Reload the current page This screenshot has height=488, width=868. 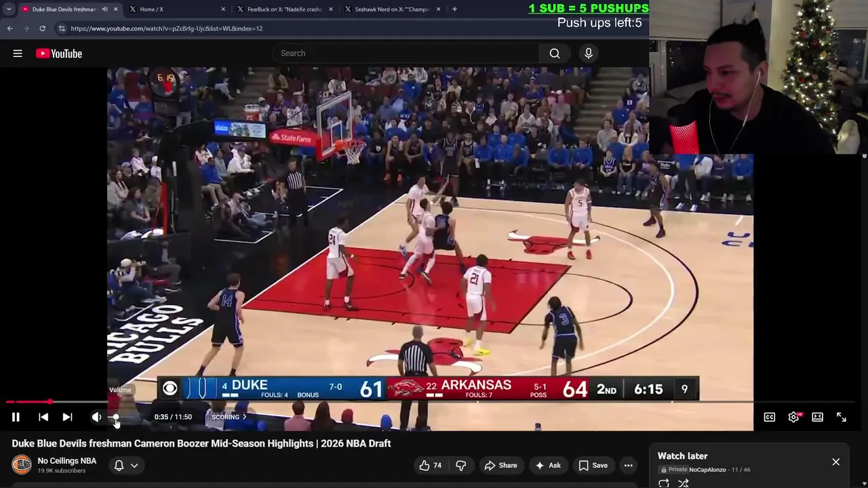[x=42, y=28]
